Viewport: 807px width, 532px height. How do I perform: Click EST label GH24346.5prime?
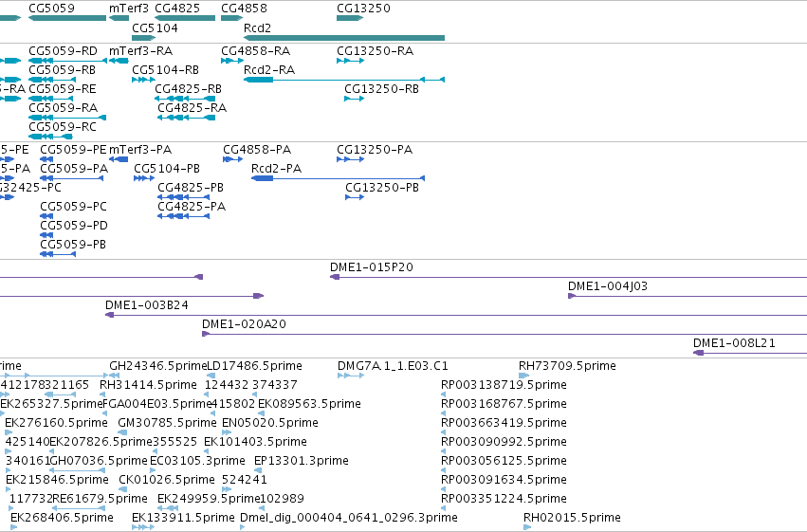click(x=157, y=366)
